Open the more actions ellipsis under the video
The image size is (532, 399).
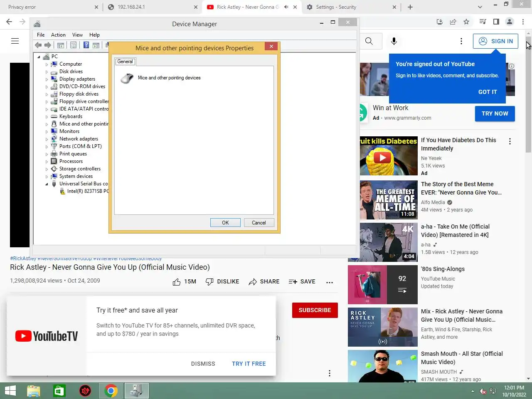click(x=330, y=282)
